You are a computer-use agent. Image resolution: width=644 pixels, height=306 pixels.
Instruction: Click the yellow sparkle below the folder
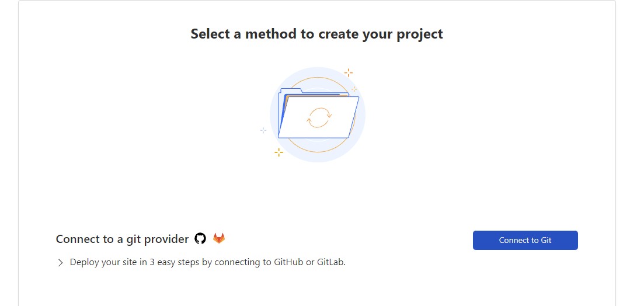pos(279,152)
